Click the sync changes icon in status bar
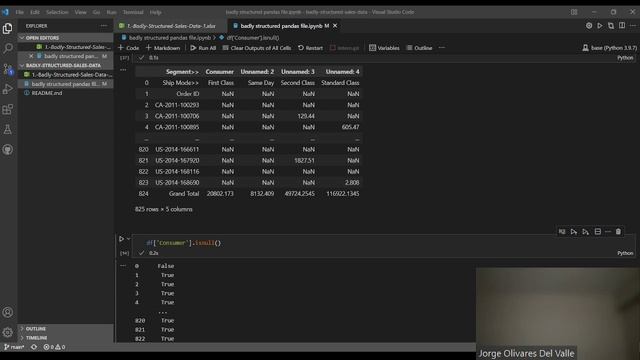640x360 pixels. pyautogui.click(x=34, y=347)
